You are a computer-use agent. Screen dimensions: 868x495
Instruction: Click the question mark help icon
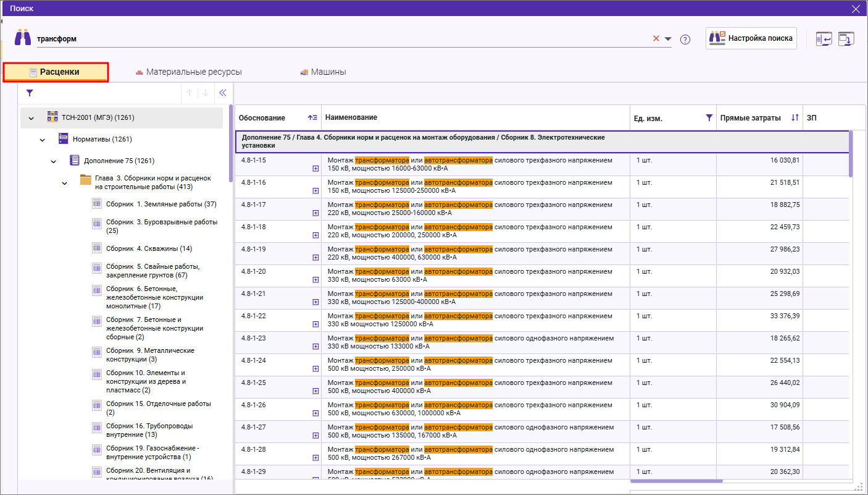point(685,40)
